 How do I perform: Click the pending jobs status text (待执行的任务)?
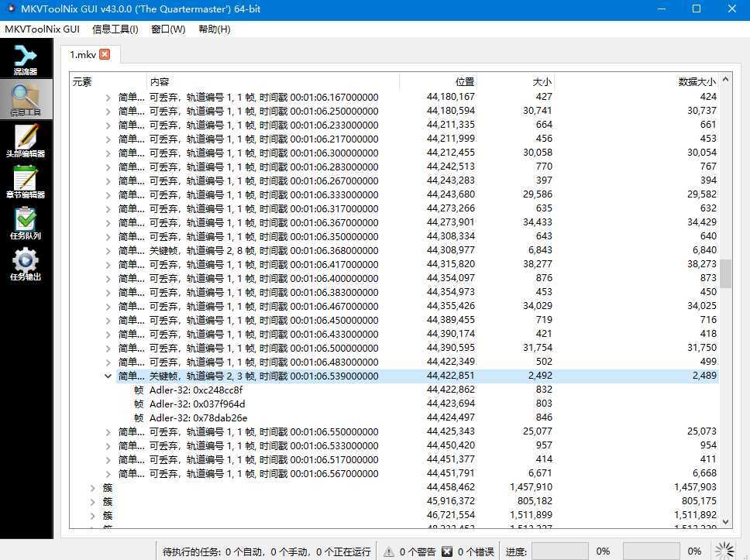267,551
